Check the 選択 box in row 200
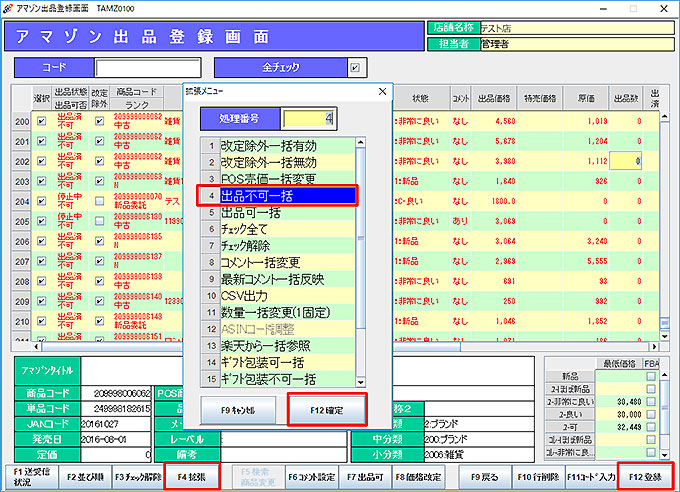This screenshot has height=492, width=680. (41, 122)
